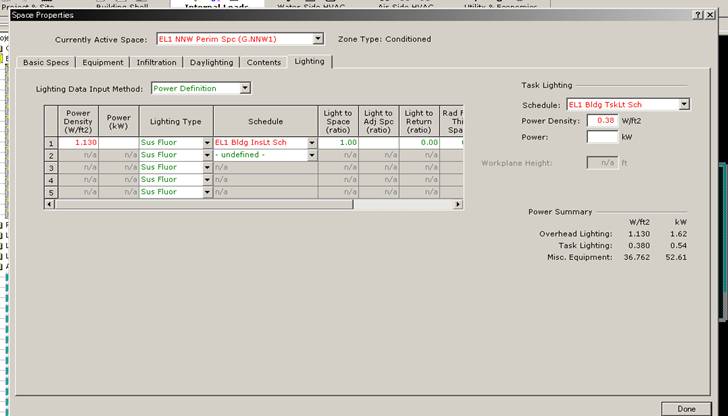Image resolution: width=728 pixels, height=416 pixels.
Task: Click Task Lighting Power Density field
Action: 601,120
